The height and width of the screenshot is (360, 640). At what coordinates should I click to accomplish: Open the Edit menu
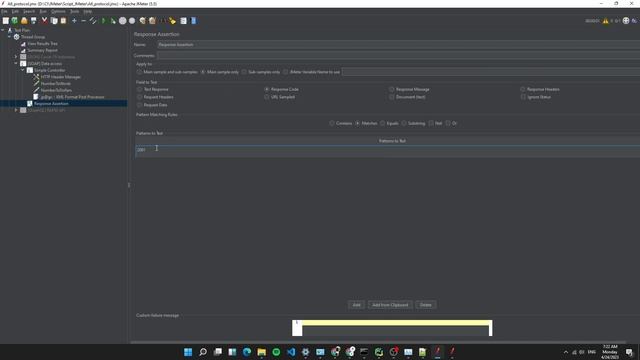(15, 11)
